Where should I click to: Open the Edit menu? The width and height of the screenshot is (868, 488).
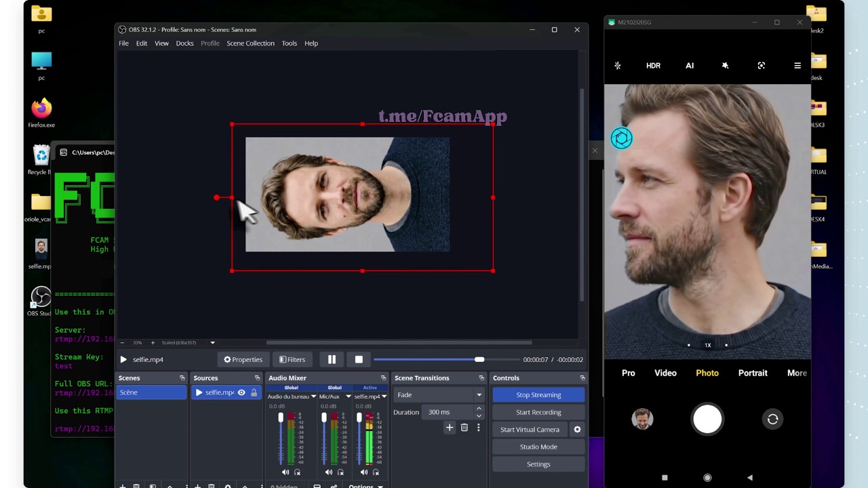point(142,43)
